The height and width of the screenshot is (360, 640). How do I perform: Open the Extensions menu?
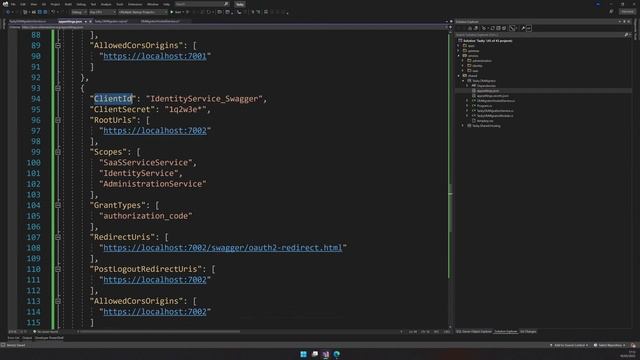(135, 4)
